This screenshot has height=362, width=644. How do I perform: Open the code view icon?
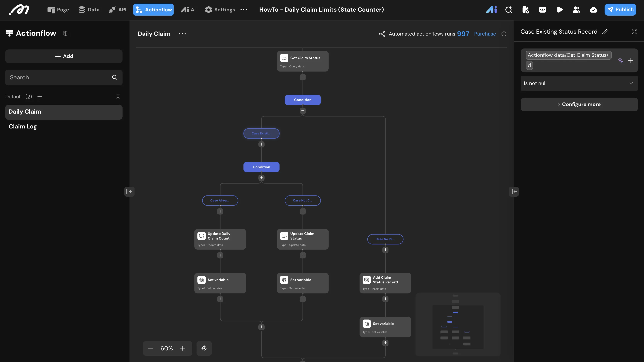tap(543, 10)
